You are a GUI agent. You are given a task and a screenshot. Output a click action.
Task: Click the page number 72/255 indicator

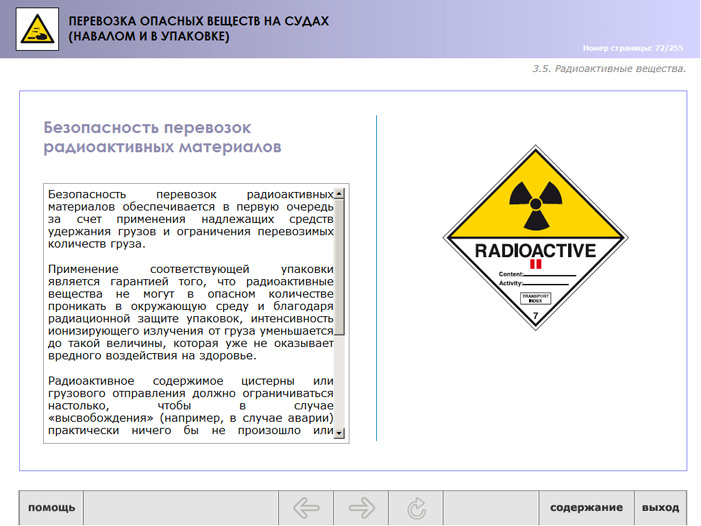point(633,48)
